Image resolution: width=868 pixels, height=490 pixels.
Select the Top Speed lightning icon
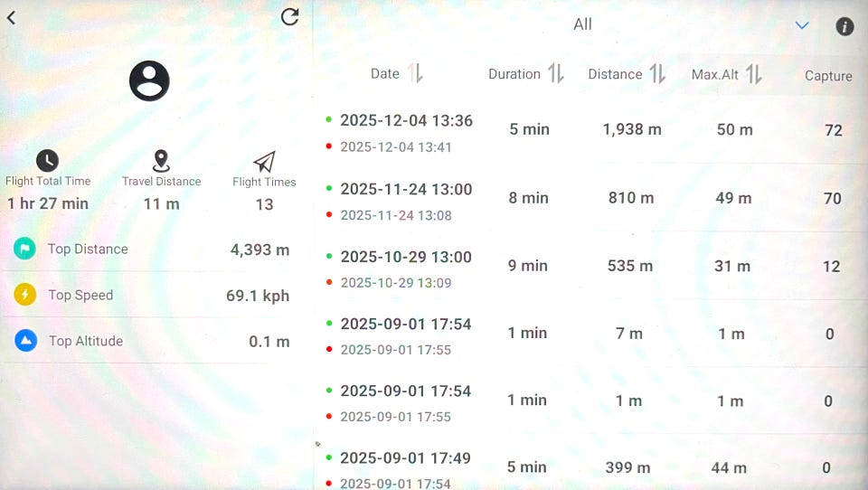(25, 295)
